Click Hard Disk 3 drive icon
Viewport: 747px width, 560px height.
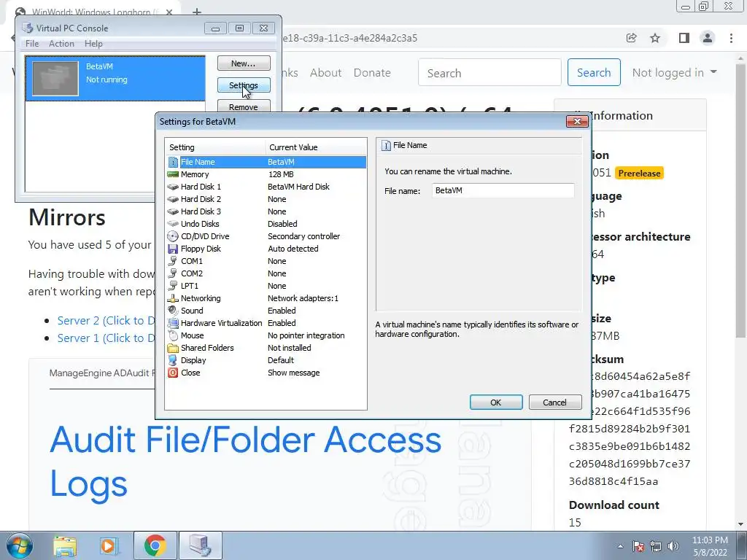pyautogui.click(x=173, y=211)
